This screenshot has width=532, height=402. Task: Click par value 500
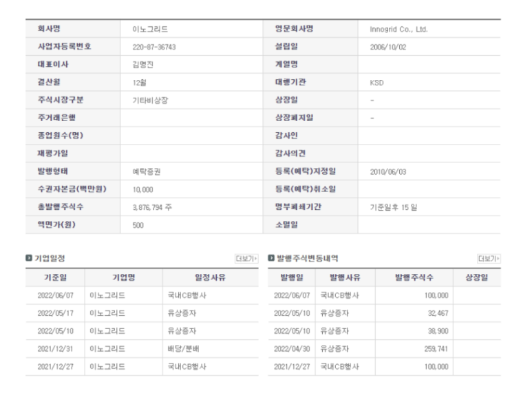pyautogui.click(x=138, y=225)
